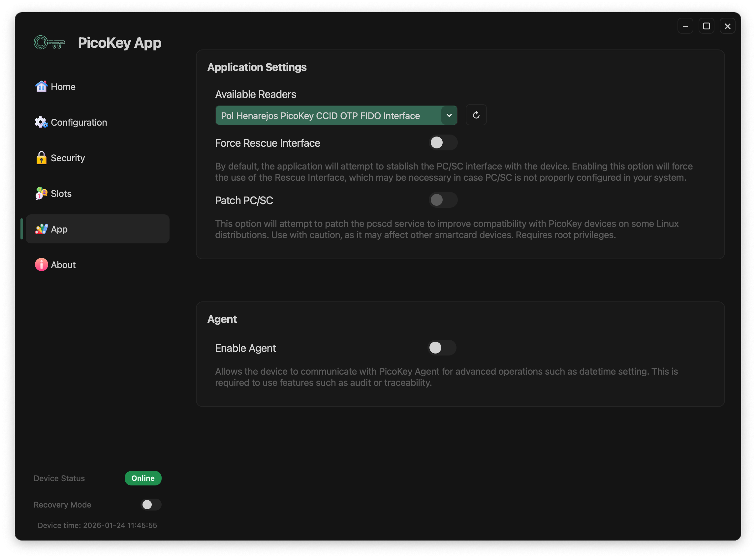The width and height of the screenshot is (756, 558).
Task: Click the Online device status badge
Action: [142, 478]
